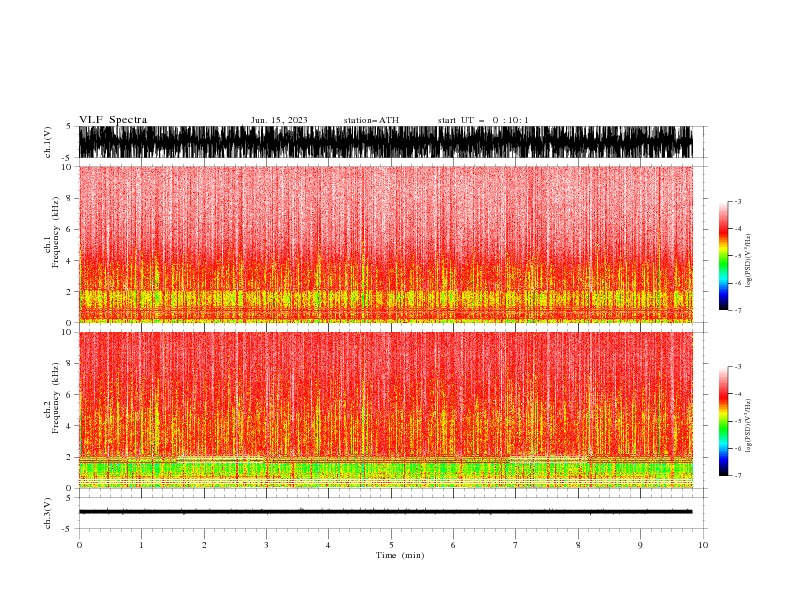The height and width of the screenshot is (612, 792).
Task: Click the '-3' value on ch.2 colorbar
Action: pos(737,367)
